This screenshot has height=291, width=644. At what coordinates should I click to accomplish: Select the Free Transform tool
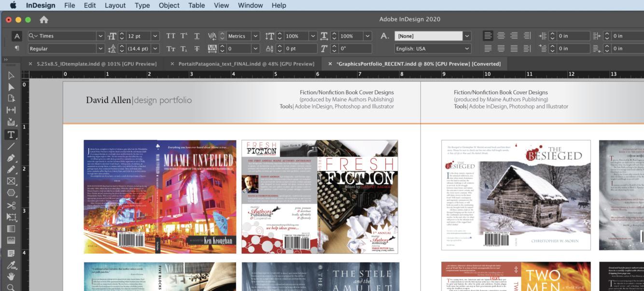[11, 217]
